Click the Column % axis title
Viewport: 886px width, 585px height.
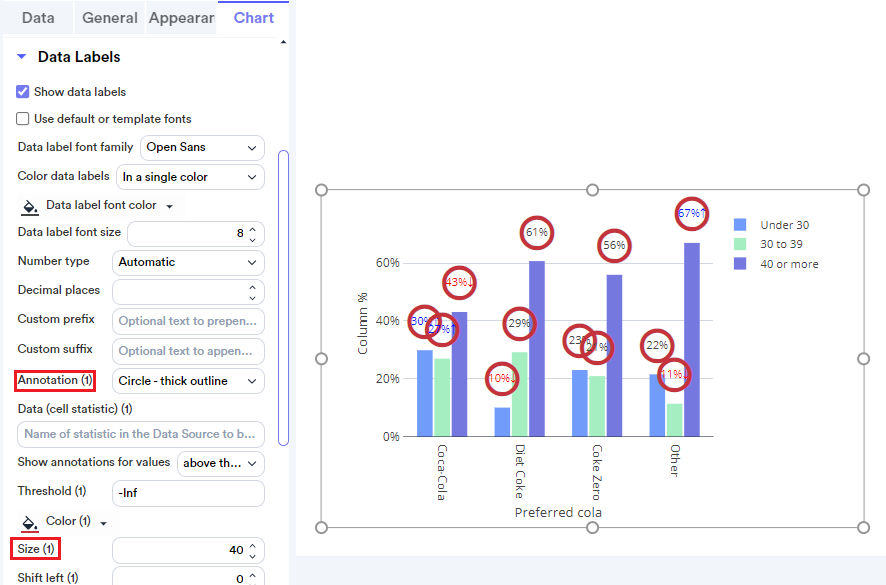pos(362,323)
